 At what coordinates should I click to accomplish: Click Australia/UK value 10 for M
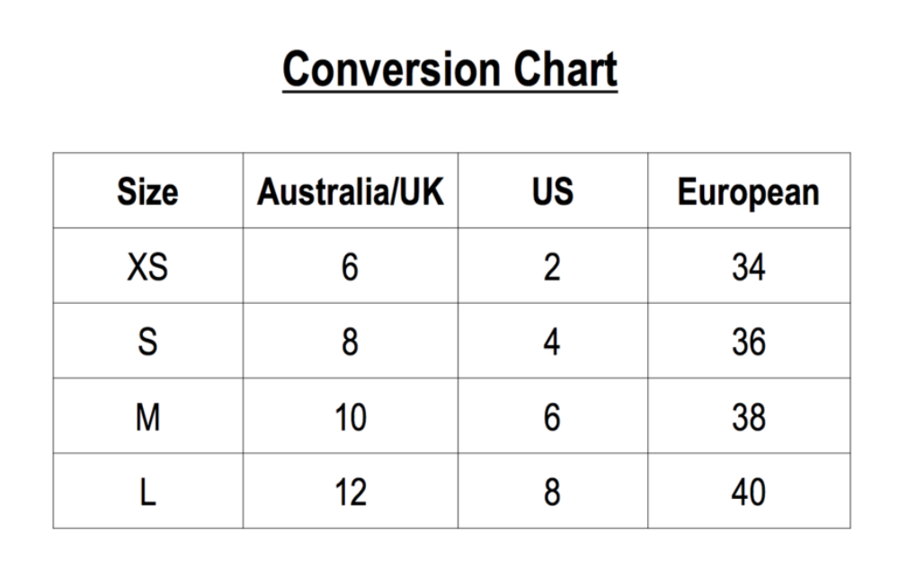click(x=351, y=417)
